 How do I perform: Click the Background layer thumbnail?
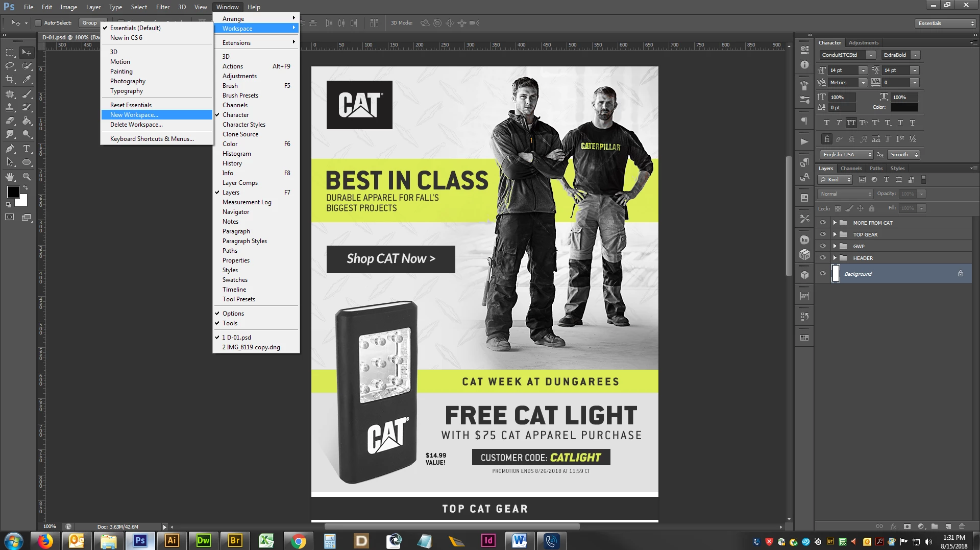point(836,274)
